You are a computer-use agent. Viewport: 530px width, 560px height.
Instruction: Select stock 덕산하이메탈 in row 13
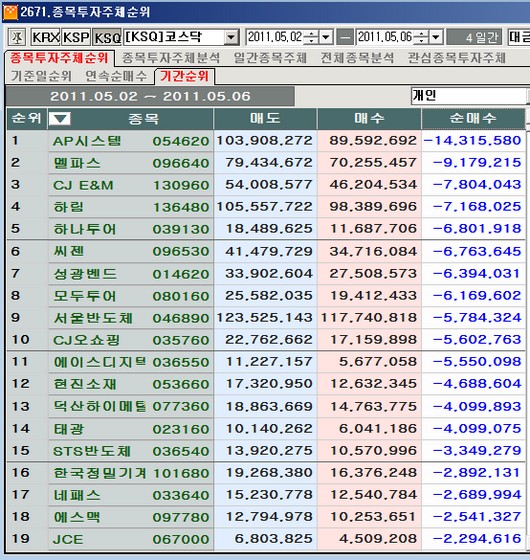[100, 406]
